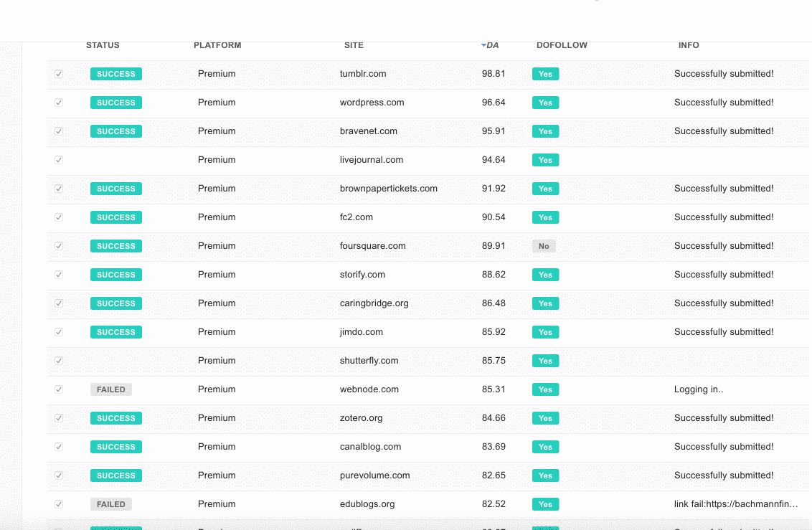Image resolution: width=812 pixels, height=530 pixels.
Task: Select site name jimdo.com
Action: [362, 332]
